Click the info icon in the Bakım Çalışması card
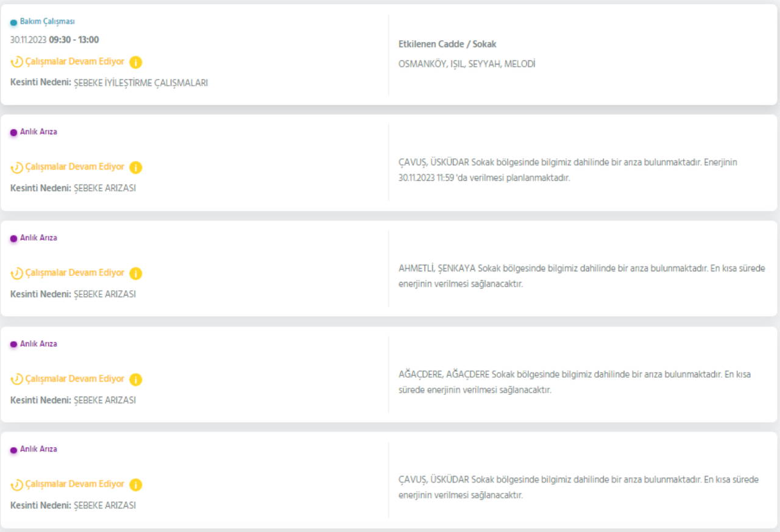The image size is (780, 532). point(135,62)
